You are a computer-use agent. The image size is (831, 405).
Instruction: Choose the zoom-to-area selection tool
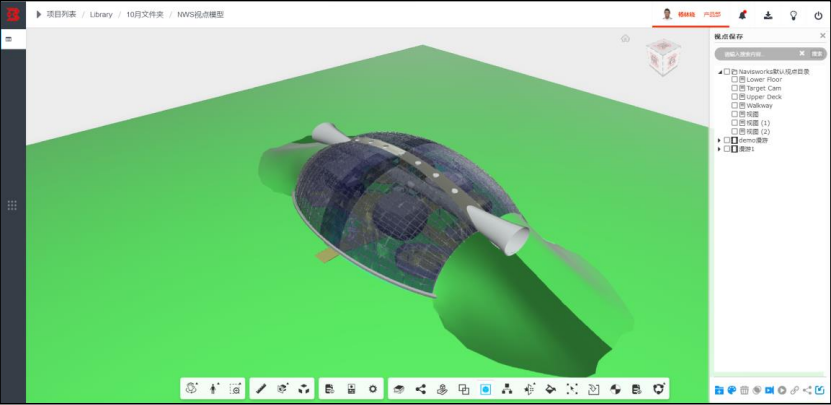click(x=235, y=389)
